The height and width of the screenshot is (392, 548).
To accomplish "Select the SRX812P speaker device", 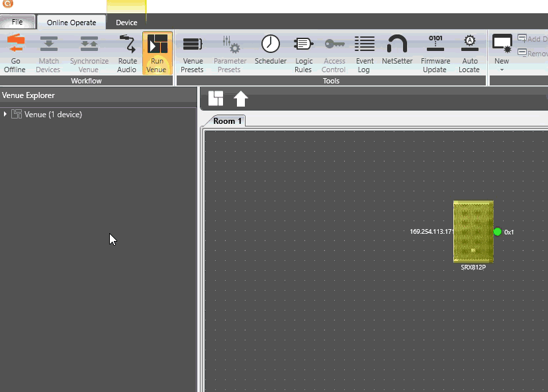I will pyautogui.click(x=473, y=232).
